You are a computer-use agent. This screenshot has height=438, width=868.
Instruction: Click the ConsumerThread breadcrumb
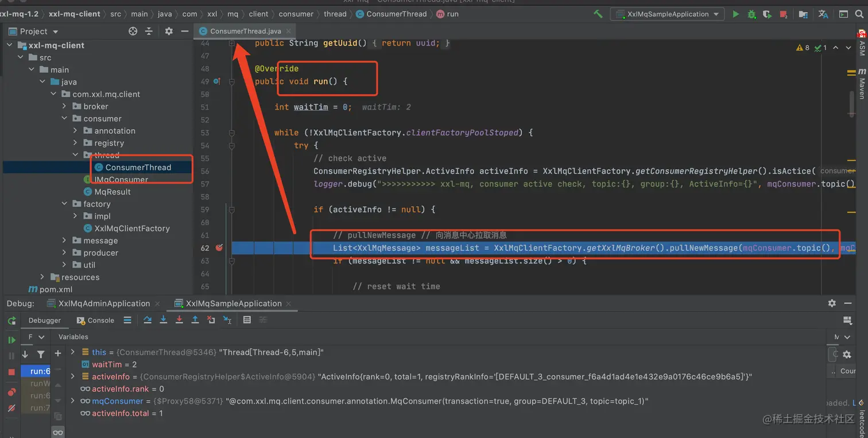coord(391,14)
